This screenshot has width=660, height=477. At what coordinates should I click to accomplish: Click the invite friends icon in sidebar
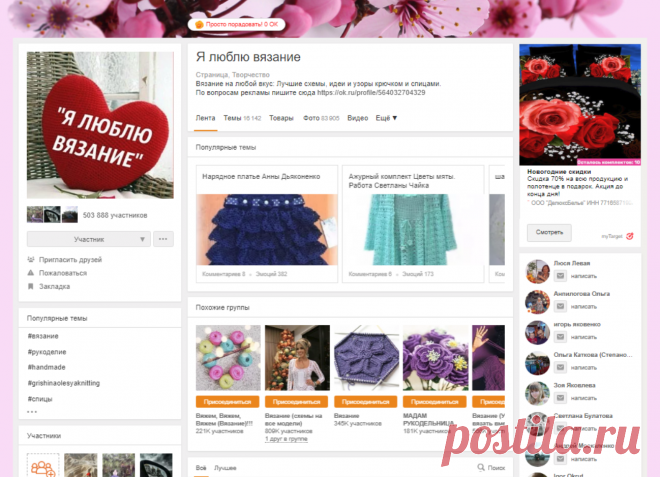tap(31, 260)
